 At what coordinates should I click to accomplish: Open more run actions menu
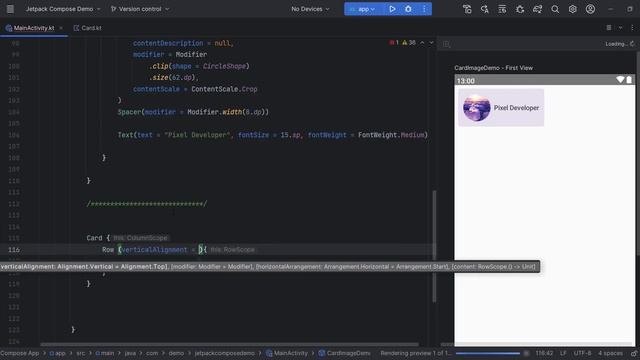point(424,9)
